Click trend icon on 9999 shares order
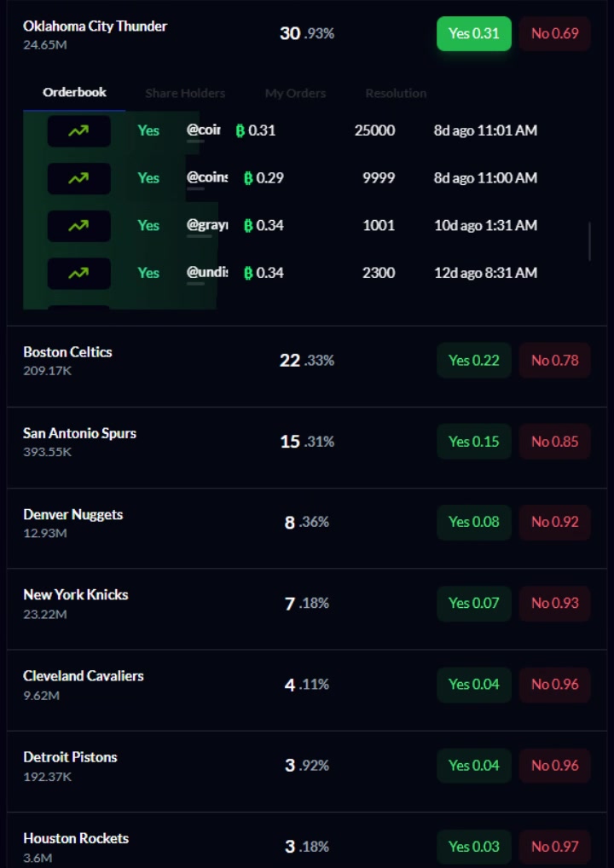The image size is (614, 868). click(x=78, y=178)
